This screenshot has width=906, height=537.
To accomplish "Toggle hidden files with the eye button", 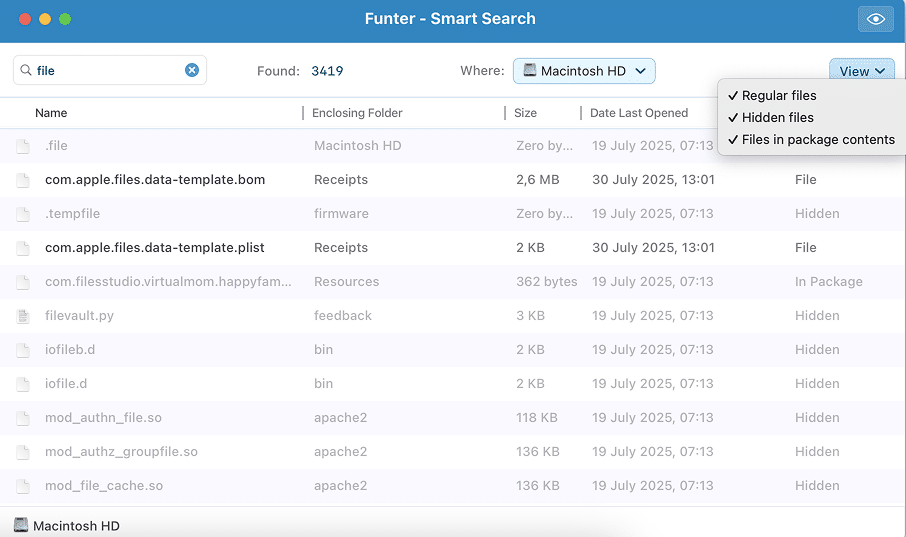I will [875, 19].
